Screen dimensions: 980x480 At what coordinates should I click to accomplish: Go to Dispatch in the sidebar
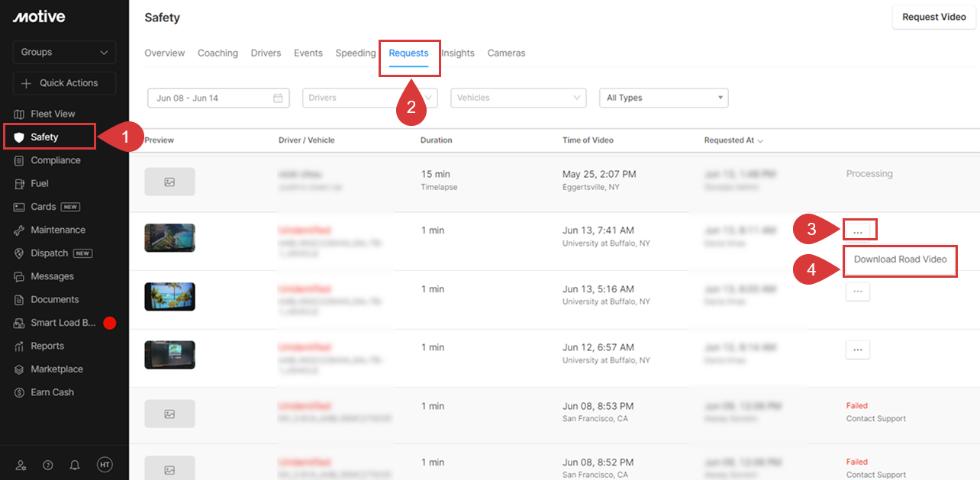pos(49,253)
